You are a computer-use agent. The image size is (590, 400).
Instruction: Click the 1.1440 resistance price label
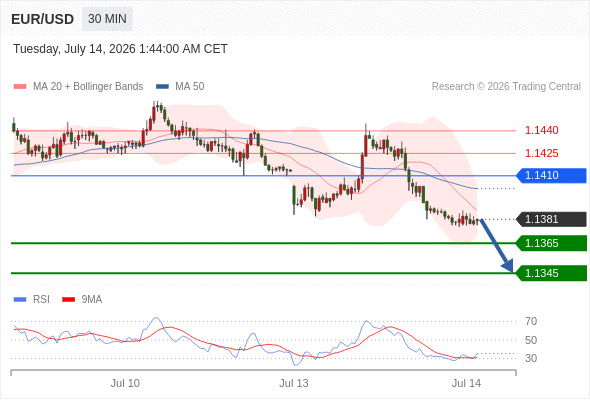point(541,131)
